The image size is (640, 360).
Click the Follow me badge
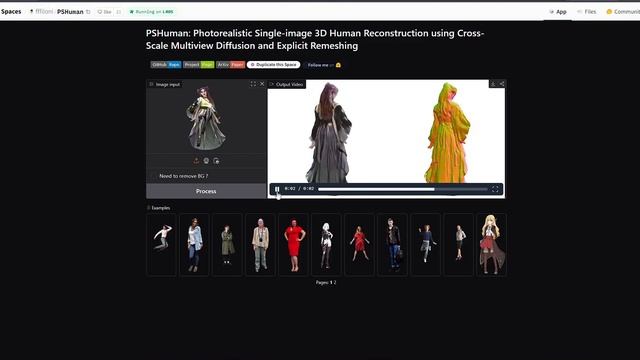pos(324,65)
